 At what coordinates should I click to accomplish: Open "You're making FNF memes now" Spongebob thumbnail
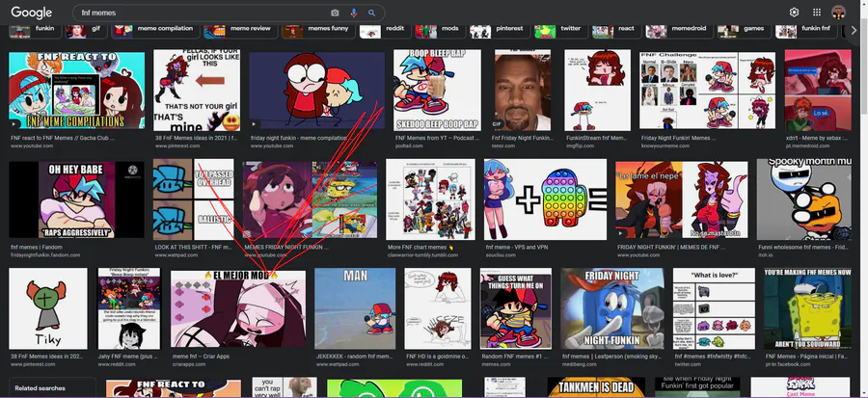pyautogui.click(x=807, y=308)
